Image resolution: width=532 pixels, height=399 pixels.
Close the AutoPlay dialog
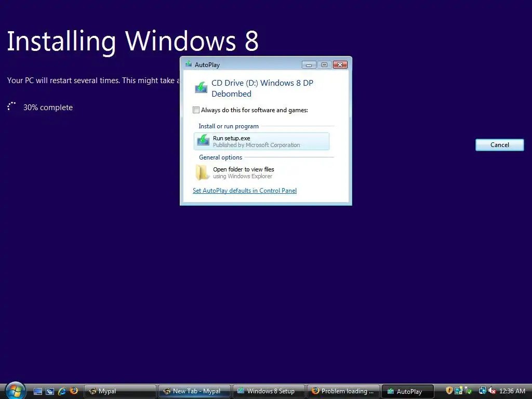click(x=340, y=64)
